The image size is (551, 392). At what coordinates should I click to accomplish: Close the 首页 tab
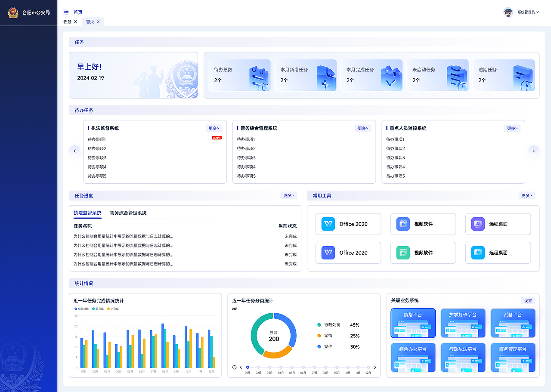click(98, 22)
